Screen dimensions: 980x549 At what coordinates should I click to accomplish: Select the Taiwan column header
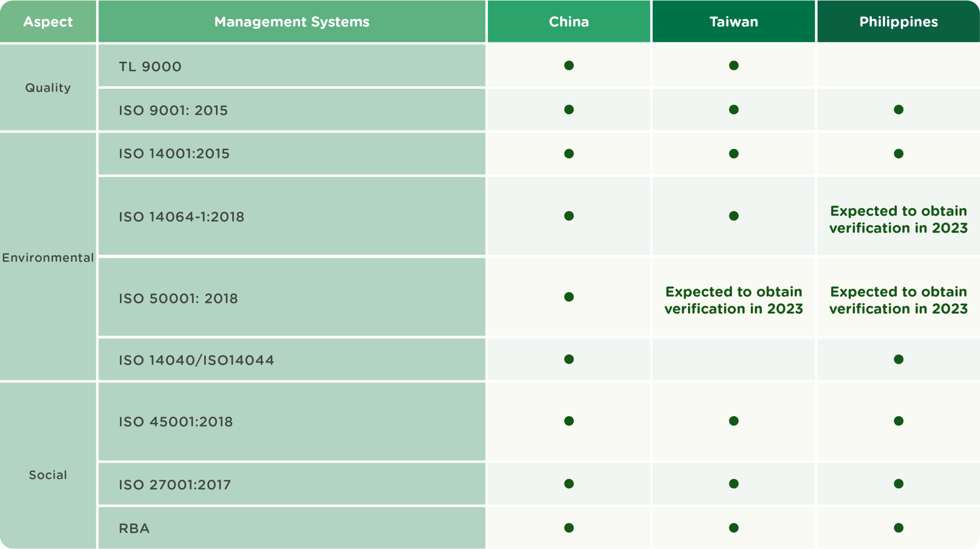(x=733, y=22)
